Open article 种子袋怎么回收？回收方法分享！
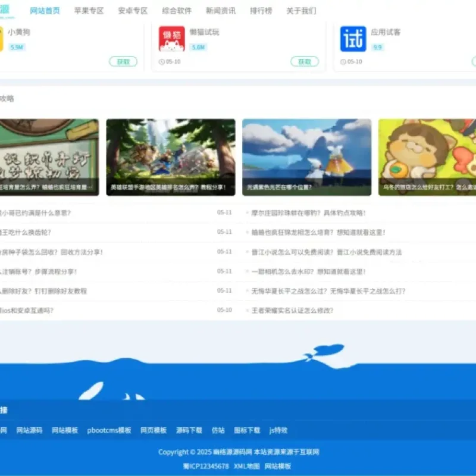The width and height of the screenshot is (476, 476). (x=52, y=252)
